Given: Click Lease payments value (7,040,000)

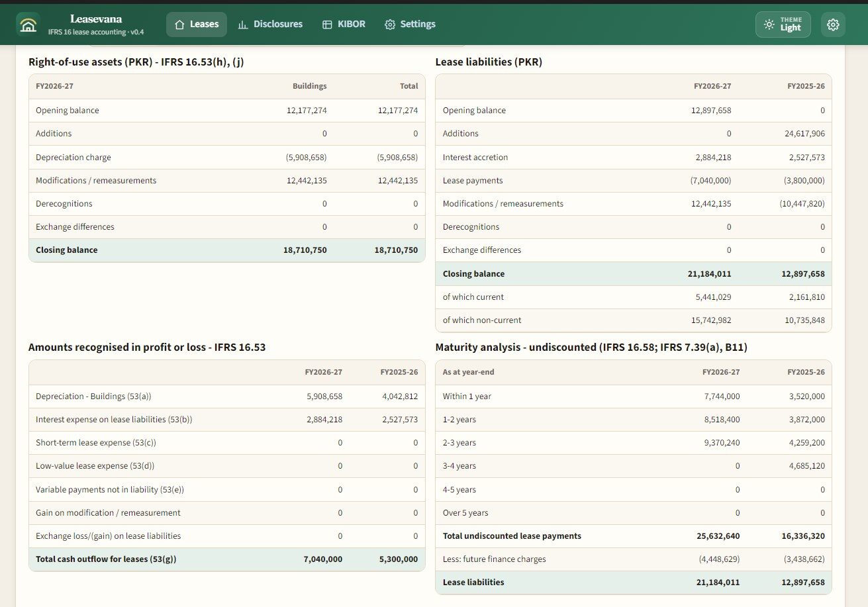Looking at the screenshot, I should (712, 181).
